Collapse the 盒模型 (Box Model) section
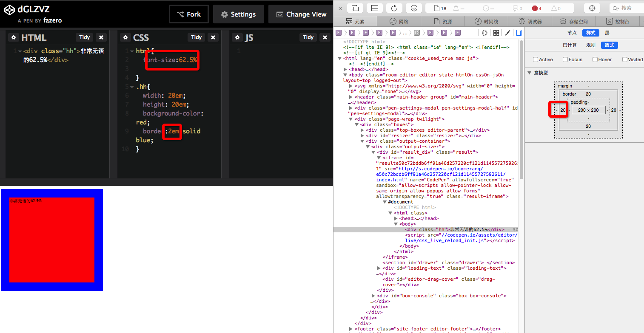The height and width of the screenshot is (333, 644). (x=530, y=73)
